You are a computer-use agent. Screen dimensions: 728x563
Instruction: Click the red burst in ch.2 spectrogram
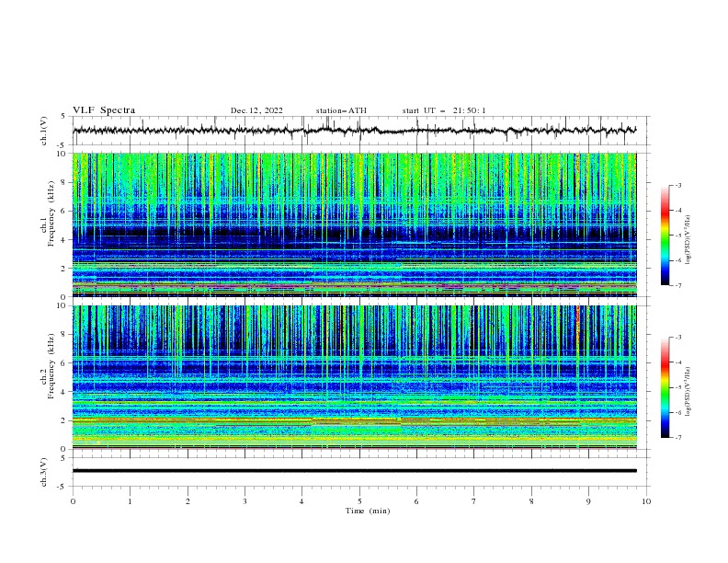point(577,325)
